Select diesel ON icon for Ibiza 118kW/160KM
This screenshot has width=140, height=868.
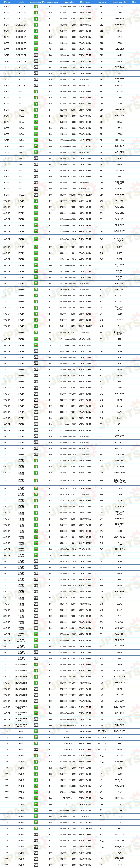click(36, 195)
